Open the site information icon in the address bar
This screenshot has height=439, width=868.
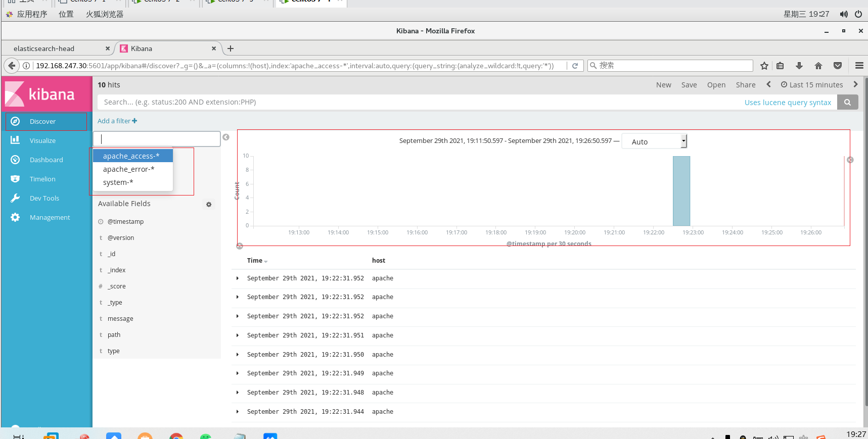click(26, 66)
